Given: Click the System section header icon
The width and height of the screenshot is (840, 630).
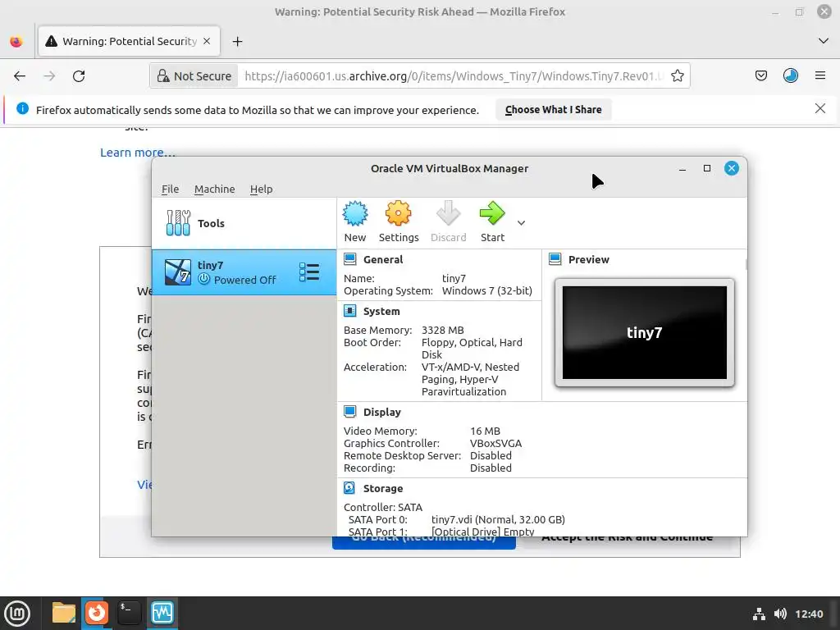Looking at the screenshot, I should pyautogui.click(x=349, y=311).
